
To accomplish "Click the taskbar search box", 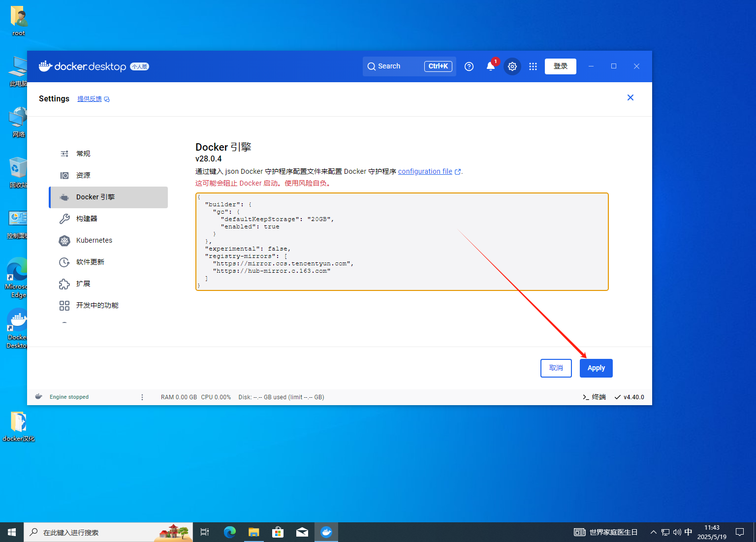I will click(x=108, y=532).
